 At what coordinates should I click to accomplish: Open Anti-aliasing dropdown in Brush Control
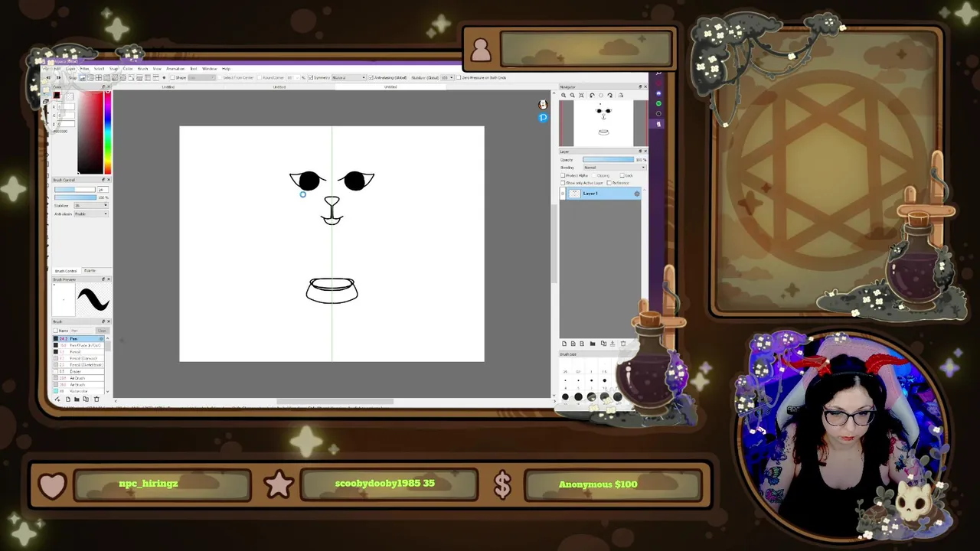pos(91,214)
